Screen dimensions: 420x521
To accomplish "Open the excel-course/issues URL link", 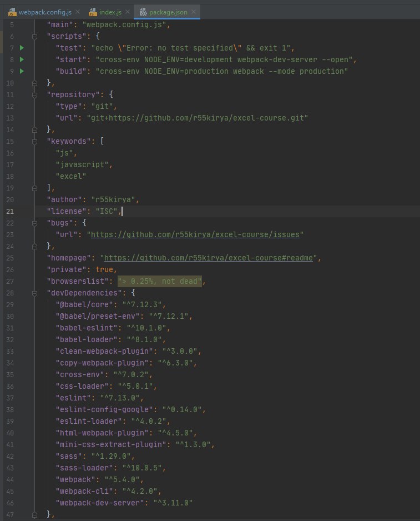I will pyautogui.click(x=195, y=234).
